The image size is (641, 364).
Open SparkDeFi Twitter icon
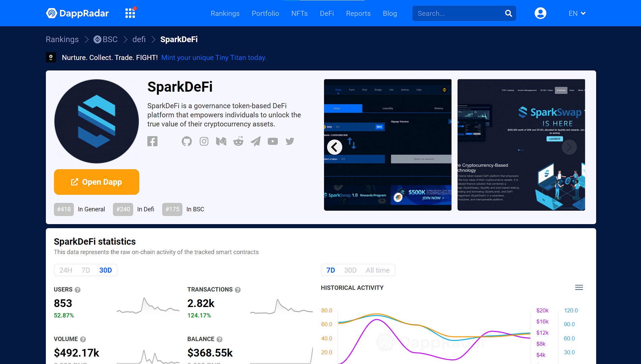[x=290, y=141]
